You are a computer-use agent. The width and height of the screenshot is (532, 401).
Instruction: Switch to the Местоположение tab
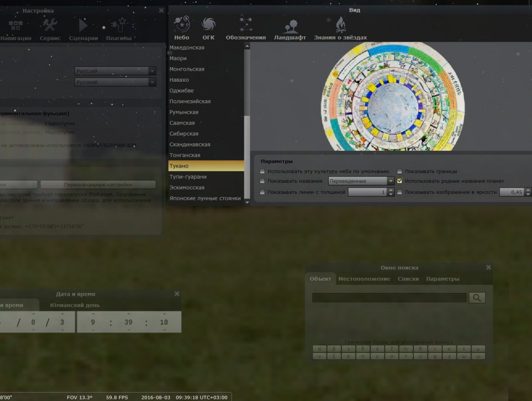tap(364, 279)
